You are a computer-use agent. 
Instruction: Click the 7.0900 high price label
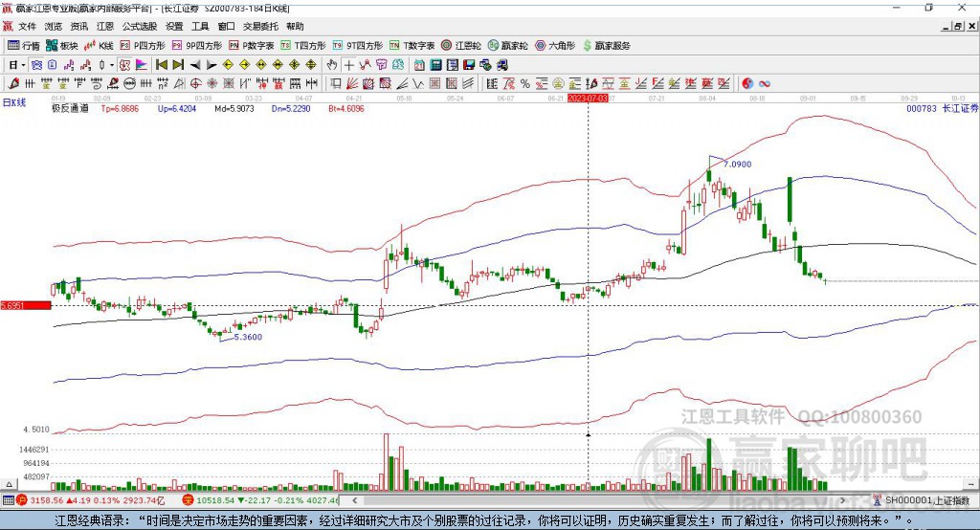coord(738,165)
